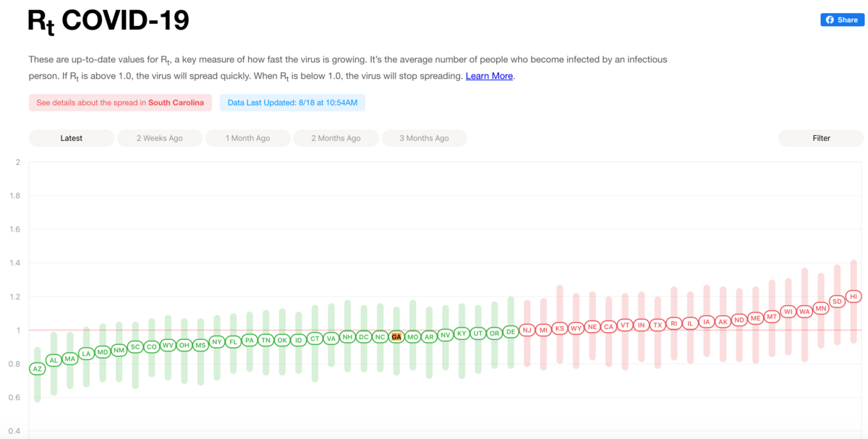
Task: Select the HI state marker
Action: pos(854,297)
